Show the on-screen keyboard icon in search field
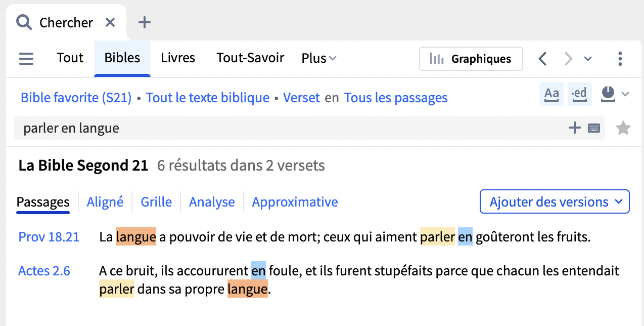644x326 pixels. (594, 128)
